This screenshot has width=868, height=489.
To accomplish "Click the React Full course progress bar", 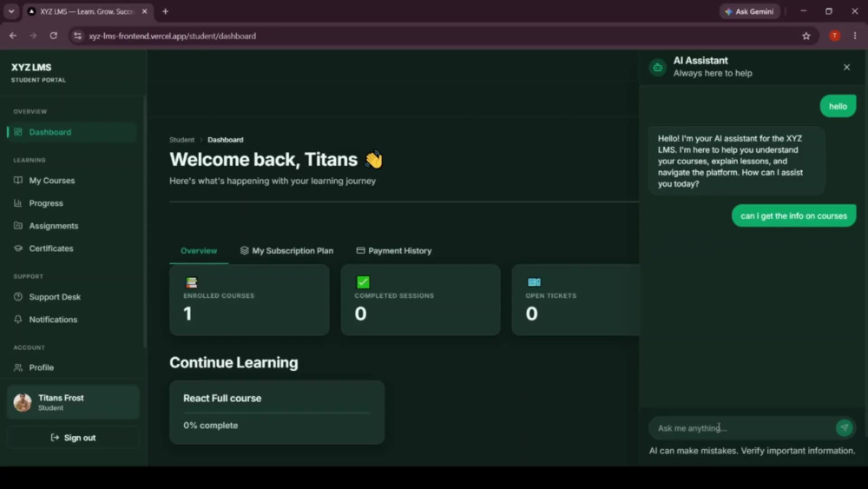I will coord(277,413).
